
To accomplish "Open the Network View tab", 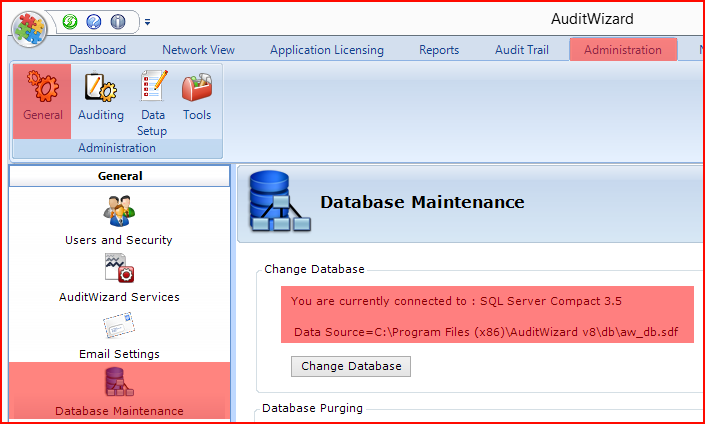I will point(198,49).
